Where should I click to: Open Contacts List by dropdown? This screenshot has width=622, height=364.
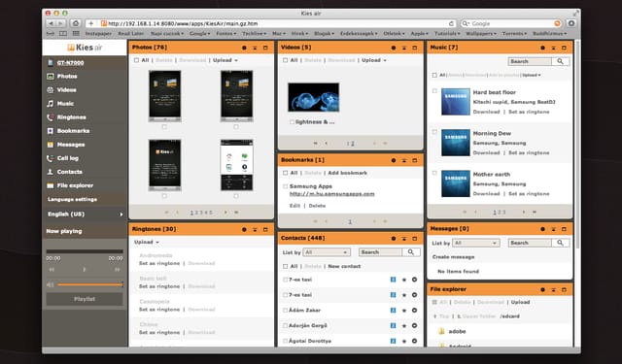tap(327, 252)
